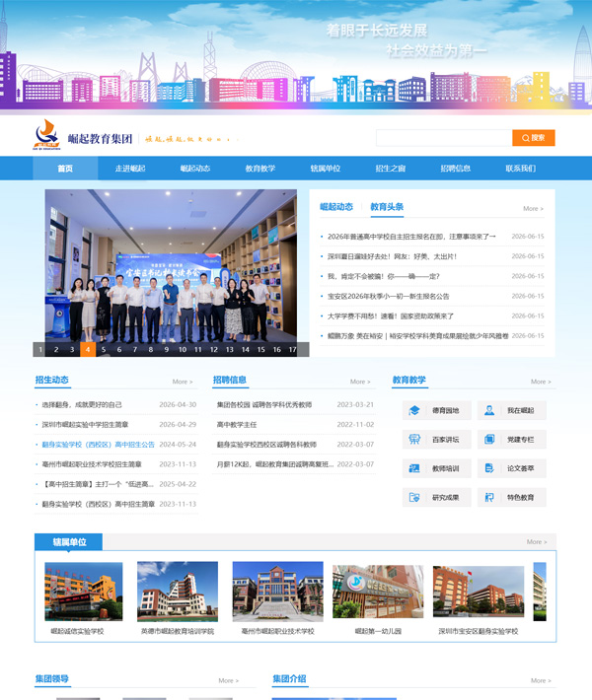Jump to slide 17 in the carousel
The image size is (592, 700).
click(x=293, y=350)
